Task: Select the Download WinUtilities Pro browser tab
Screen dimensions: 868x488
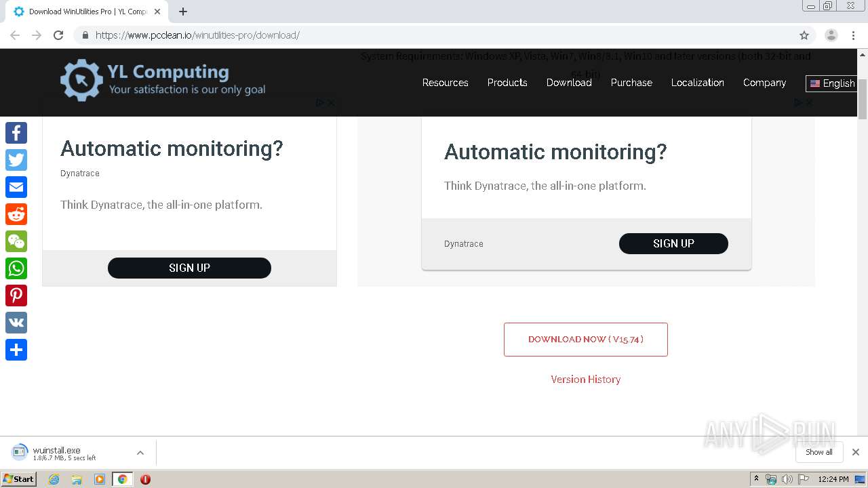Action: (x=87, y=12)
